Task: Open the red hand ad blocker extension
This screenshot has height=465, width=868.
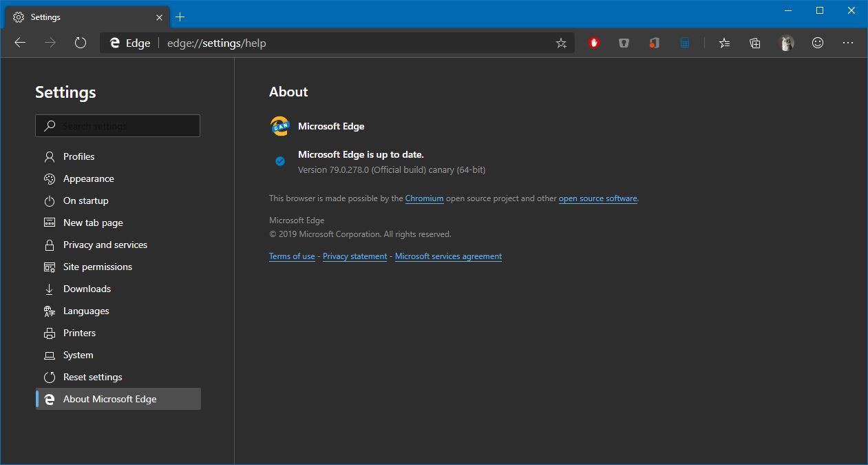Action: coord(594,43)
